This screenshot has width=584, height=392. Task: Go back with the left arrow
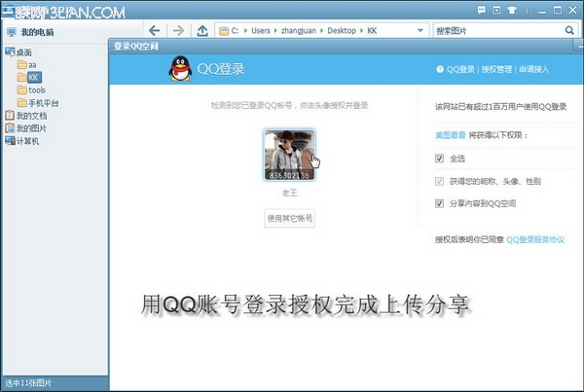click(154, 30)
